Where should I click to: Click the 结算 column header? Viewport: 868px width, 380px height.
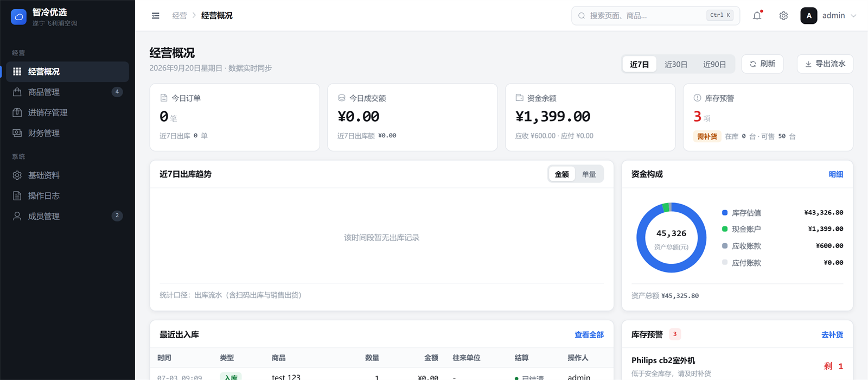tap(522, 358)
